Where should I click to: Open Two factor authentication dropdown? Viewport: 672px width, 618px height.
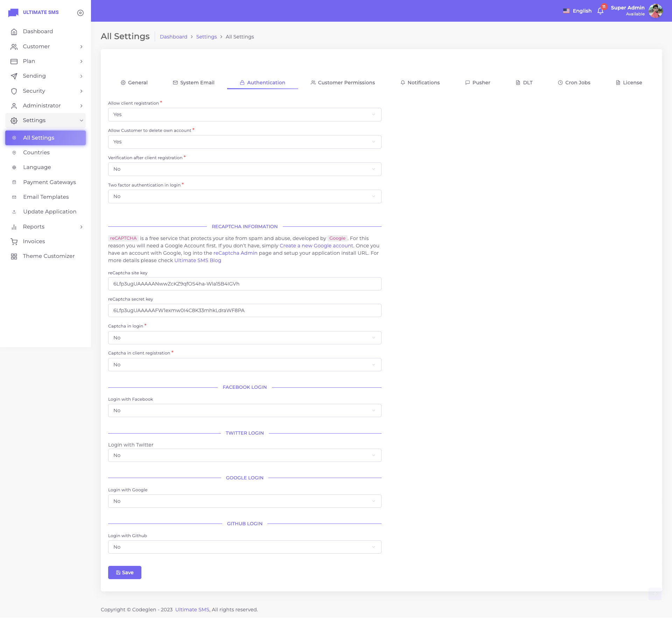click(244, 197)
